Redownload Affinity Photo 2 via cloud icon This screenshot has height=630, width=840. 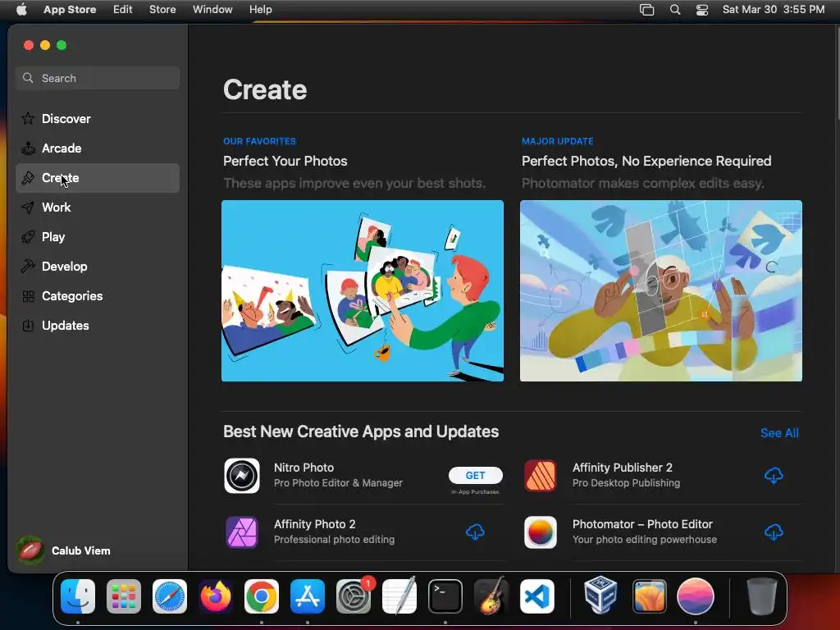[x=475, y=532]
